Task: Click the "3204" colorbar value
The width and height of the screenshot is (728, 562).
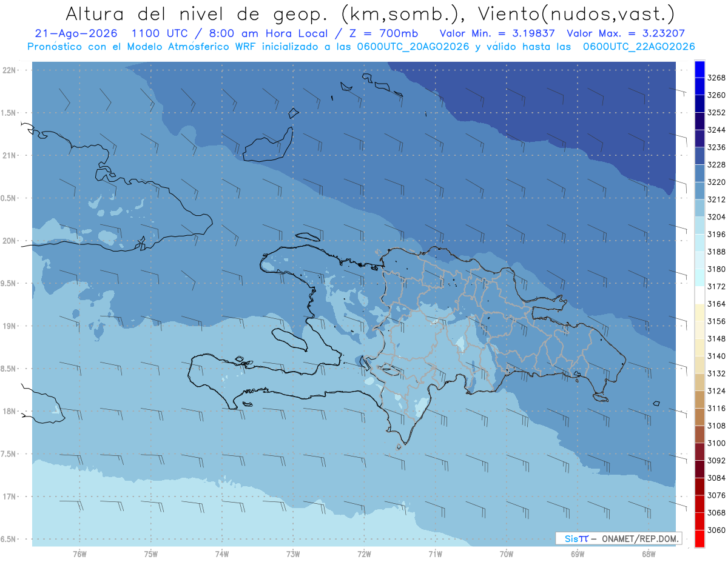Action: click(716, 217)
